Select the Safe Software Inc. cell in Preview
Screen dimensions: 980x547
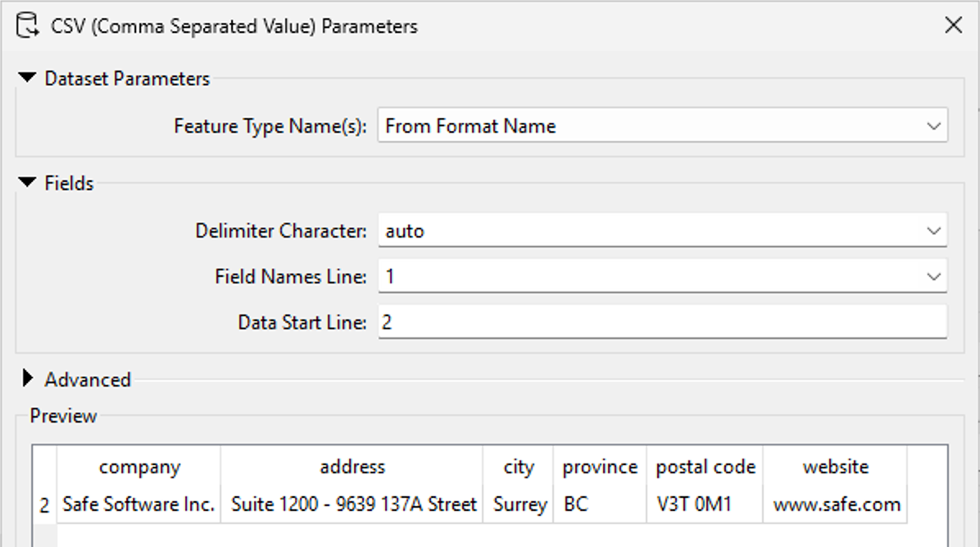[138, 504]
